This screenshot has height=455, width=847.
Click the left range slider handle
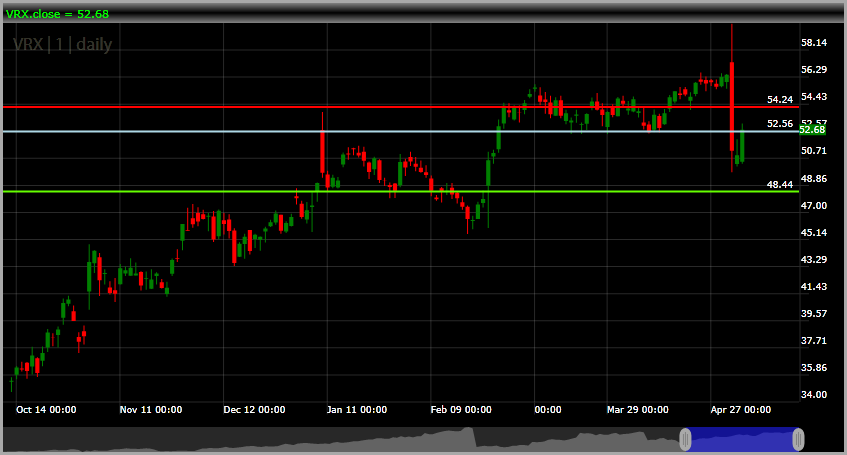[685, 439]
